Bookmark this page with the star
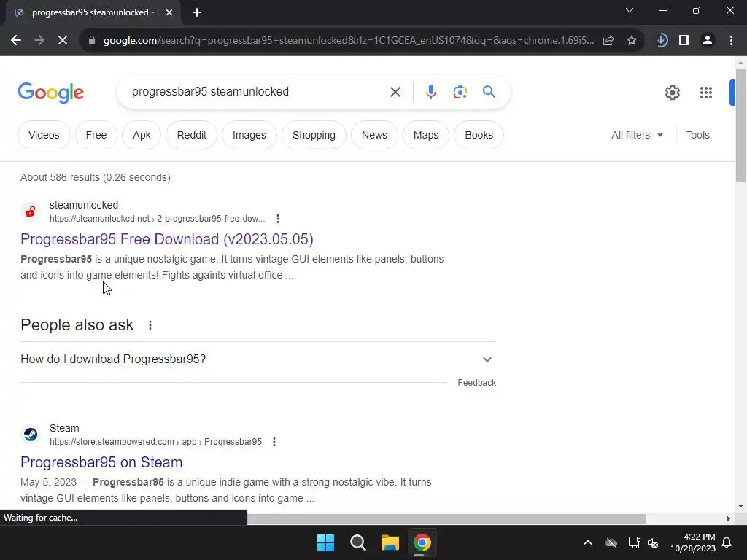The width and height of the screenshot is (747, 560). pyautogui.click(x=632, y=41)
